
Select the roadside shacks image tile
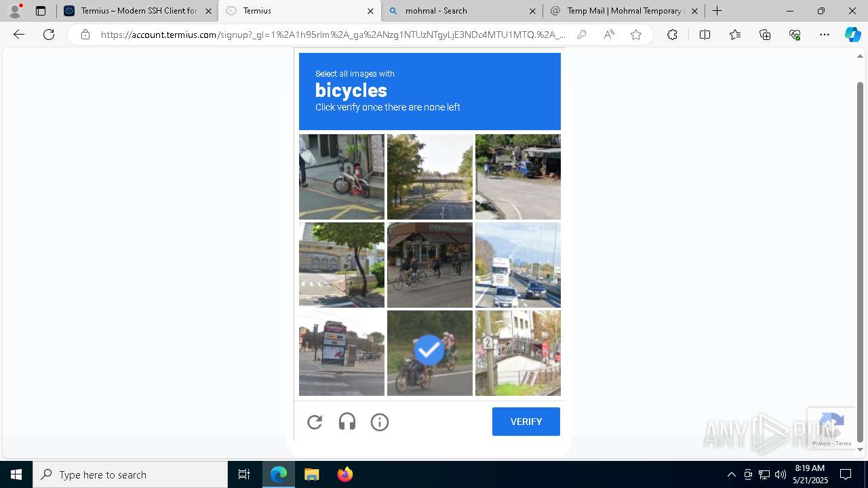click(518, 177)
